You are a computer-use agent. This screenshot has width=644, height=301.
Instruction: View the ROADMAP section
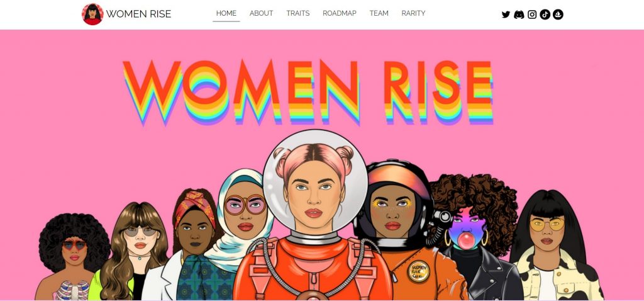(x=339, y=13)
